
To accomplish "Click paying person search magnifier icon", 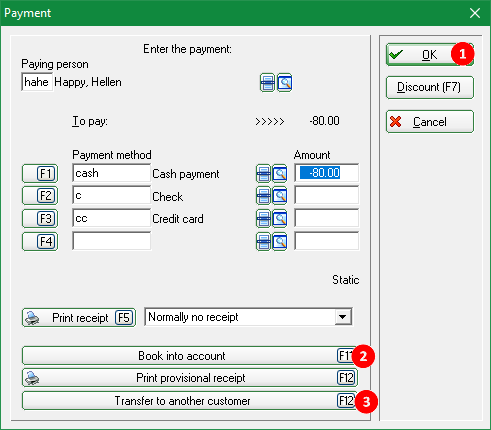I will coord(284,83).
